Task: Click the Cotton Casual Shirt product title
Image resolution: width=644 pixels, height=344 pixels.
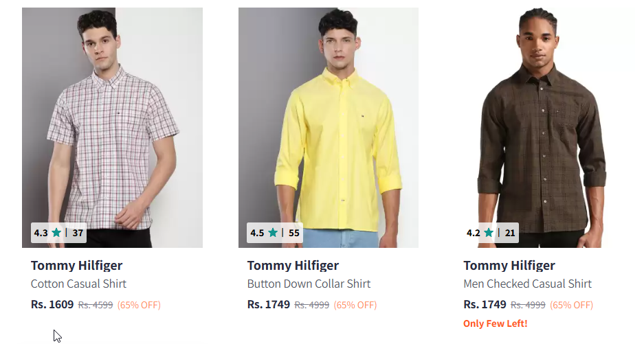Action: (x=78, y=284)
